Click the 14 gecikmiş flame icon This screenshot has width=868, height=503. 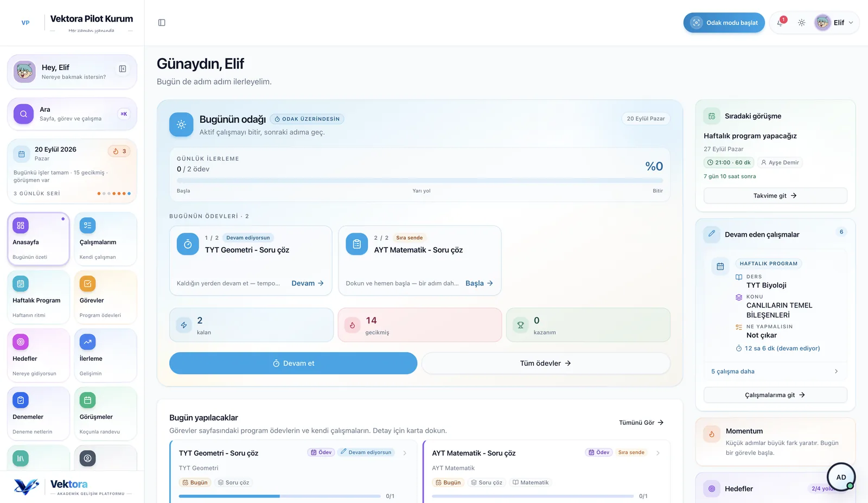tap(352, 325)
